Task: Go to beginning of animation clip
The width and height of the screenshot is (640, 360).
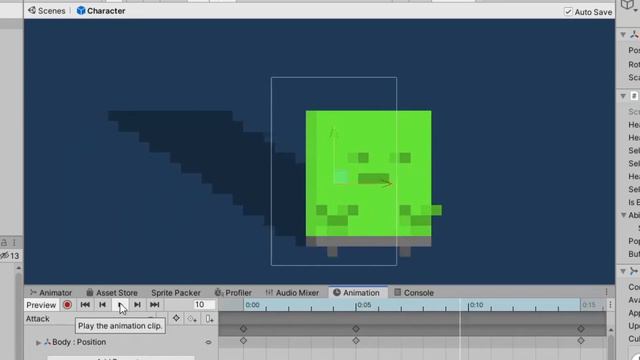Action: 85,305
